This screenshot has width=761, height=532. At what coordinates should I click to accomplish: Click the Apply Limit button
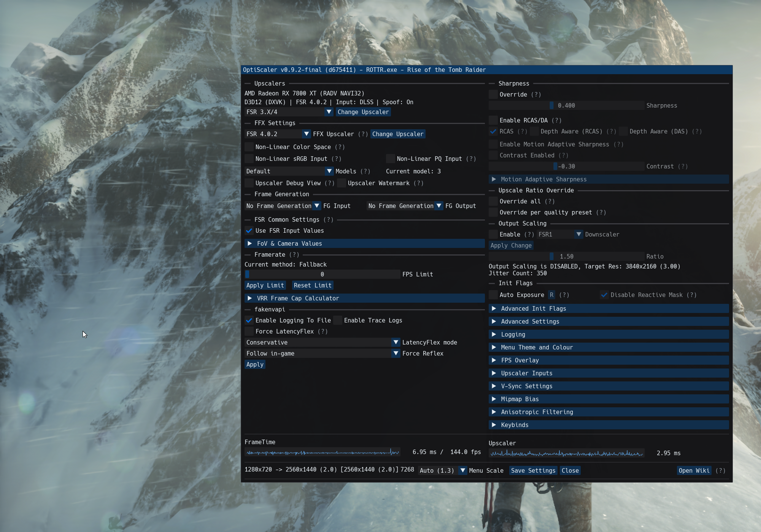tap(265, 285)
